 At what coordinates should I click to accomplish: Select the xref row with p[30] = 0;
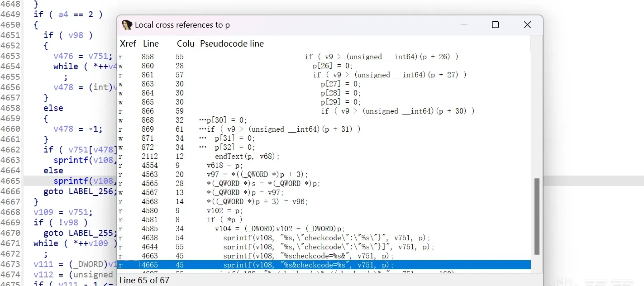[324, 120]
